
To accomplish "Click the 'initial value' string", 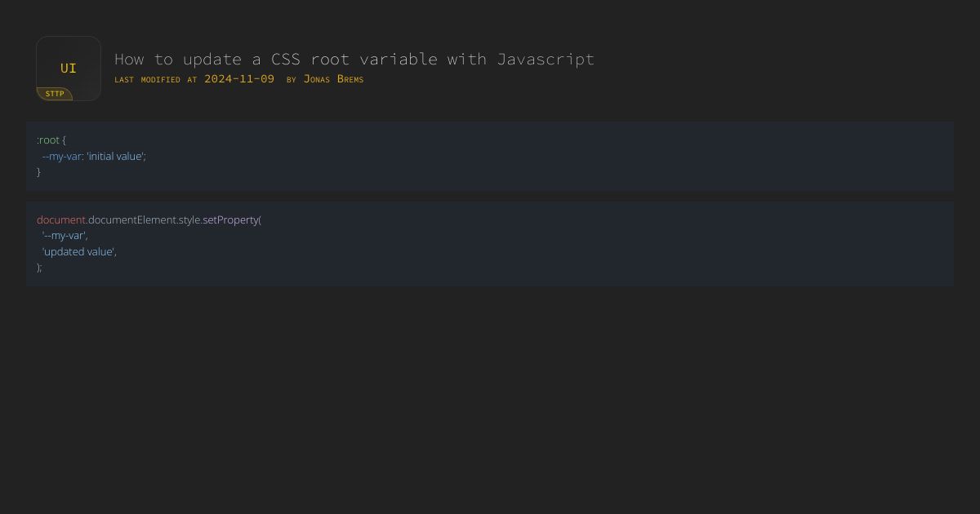I will (116, 156).
